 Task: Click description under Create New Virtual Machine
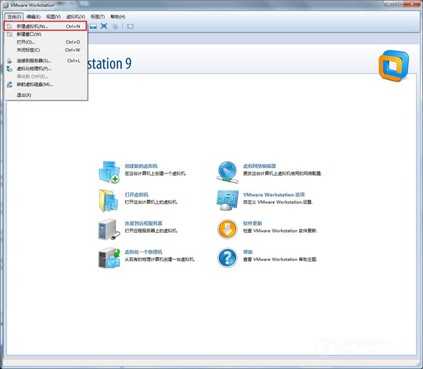[x=155, y=173]
